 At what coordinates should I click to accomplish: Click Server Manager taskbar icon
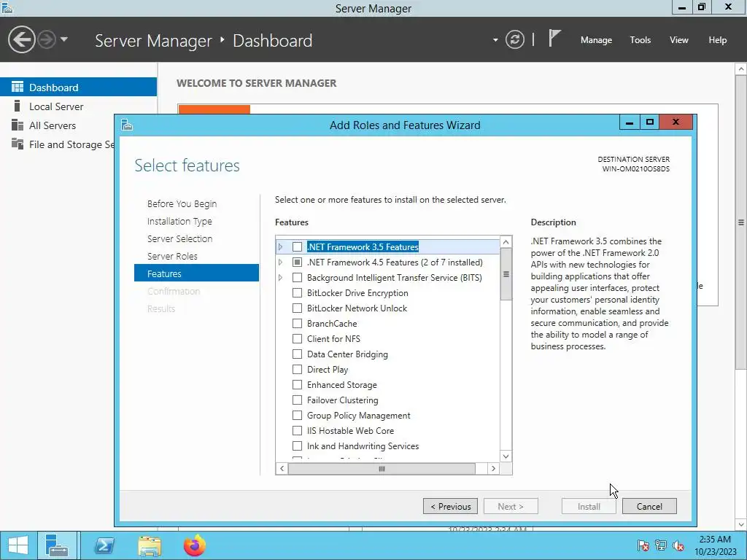pos(57,545)
